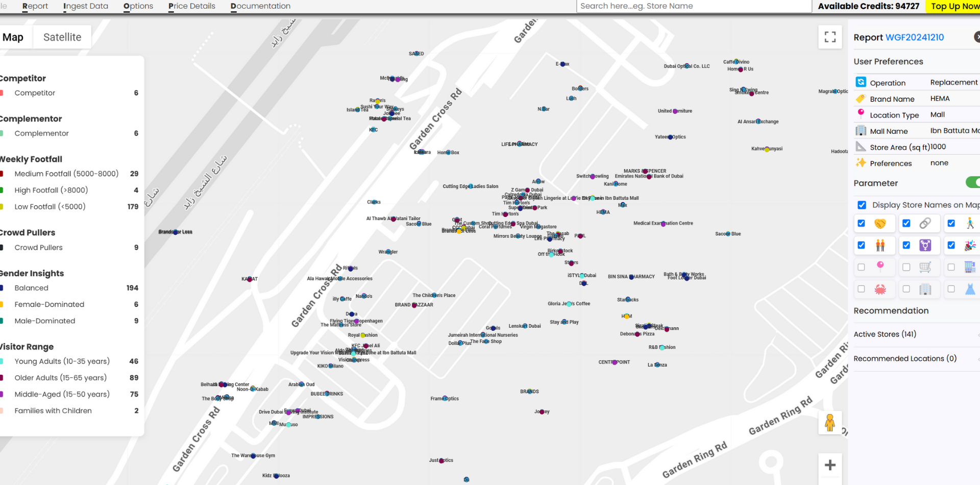The width and height of the screenshot is (980, 485).
Task: Click the shopping cart parameter icon
Action: (925, 267)
